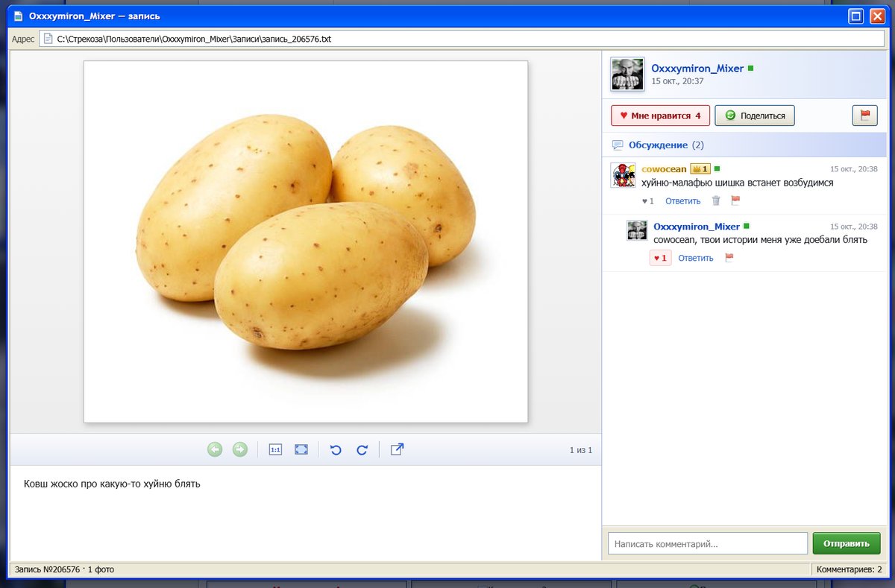Image resolution: width=895 pixels, height=588 pixels.
Task: Fit the photo to full screen
Action: (x=301, y=449)
